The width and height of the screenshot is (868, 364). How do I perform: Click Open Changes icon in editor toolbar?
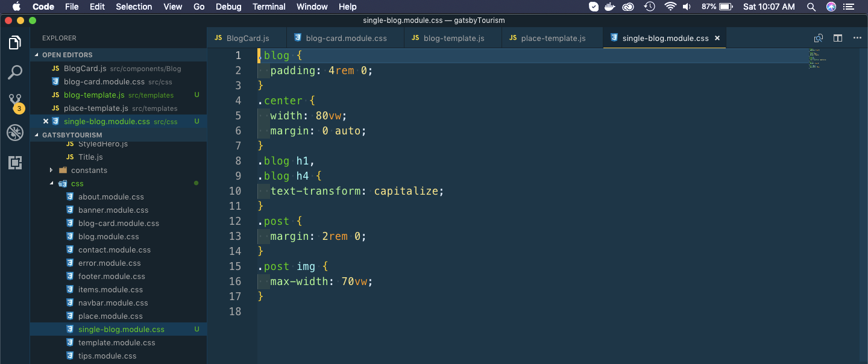(818, 38)
